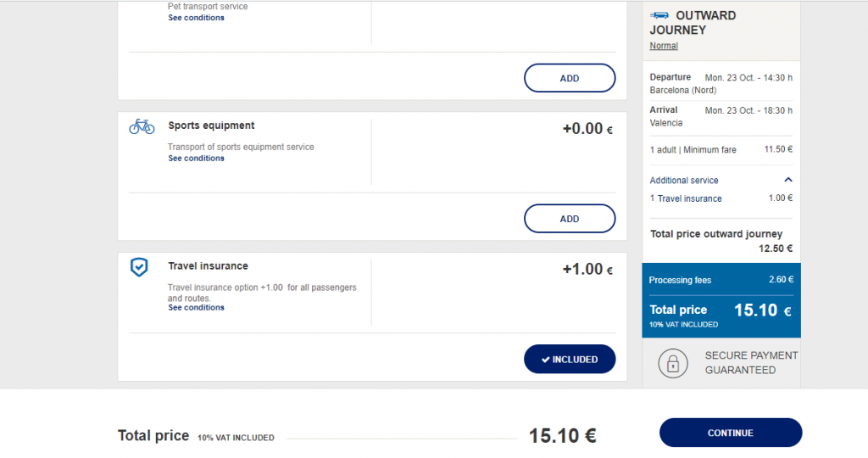Click the Travel insurance 1.00 € summary line

[721, 198]
